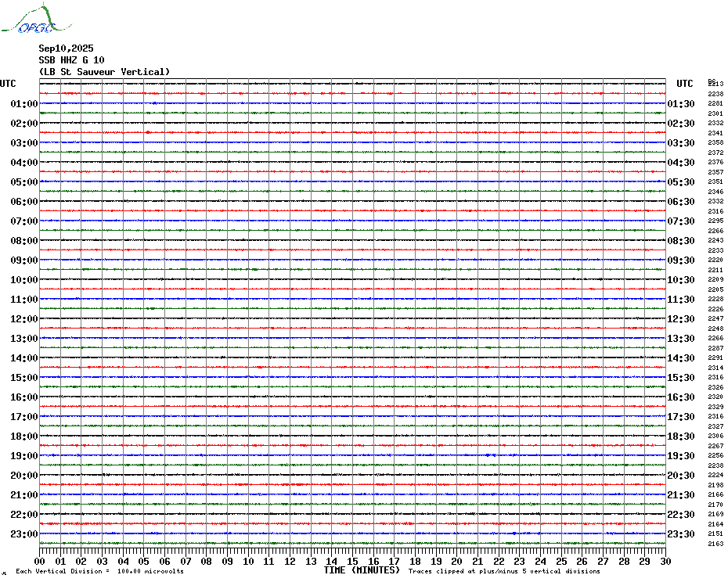Click the 02:30 time label
Image resolution: width=728 pixels, height=582 pixels.
click(681, 124)
